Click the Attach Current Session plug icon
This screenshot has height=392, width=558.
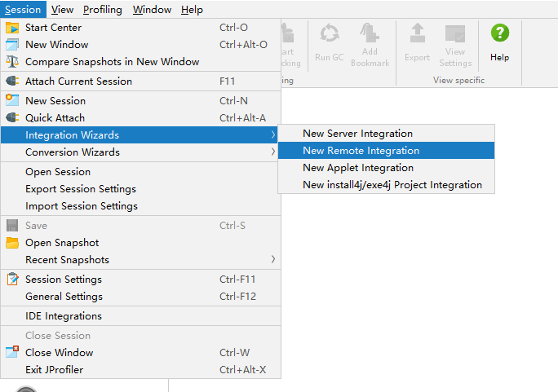(x=12, y=81)
